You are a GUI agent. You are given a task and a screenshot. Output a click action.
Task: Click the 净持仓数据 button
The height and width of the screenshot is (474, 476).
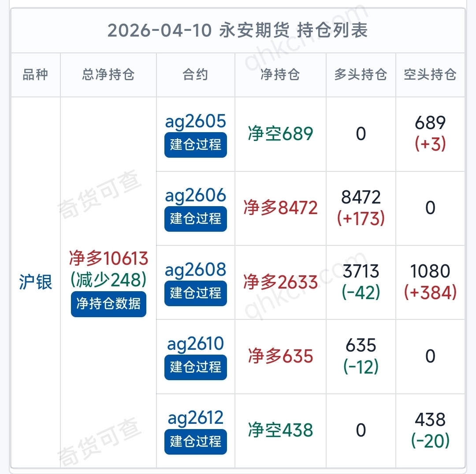coord(108,304)
